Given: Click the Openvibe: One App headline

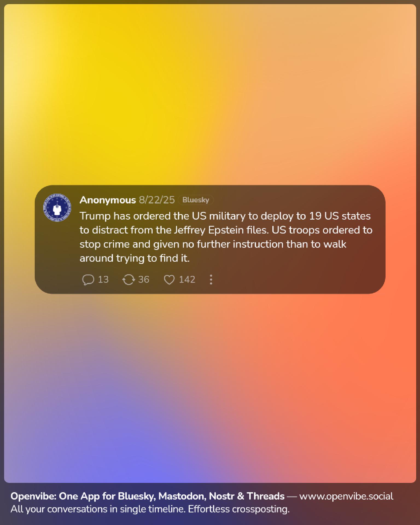Looking at the screenshot, I should click(147, 496).
